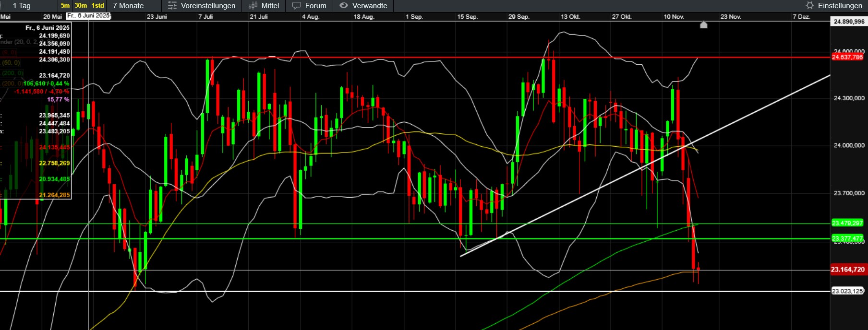The image size is (868, 330).
Task: Open the Forum link
Action: pos(315,6)
